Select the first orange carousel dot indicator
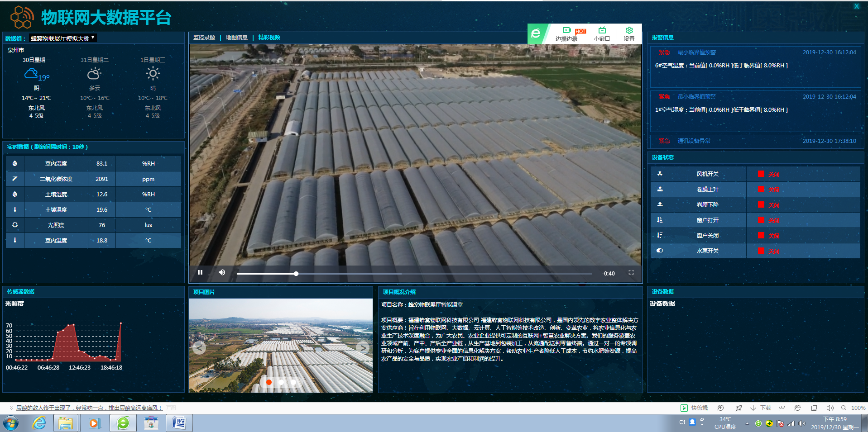The width and height of the screenshot is (868, 432). pyautogui.click(x=269, y=382)
